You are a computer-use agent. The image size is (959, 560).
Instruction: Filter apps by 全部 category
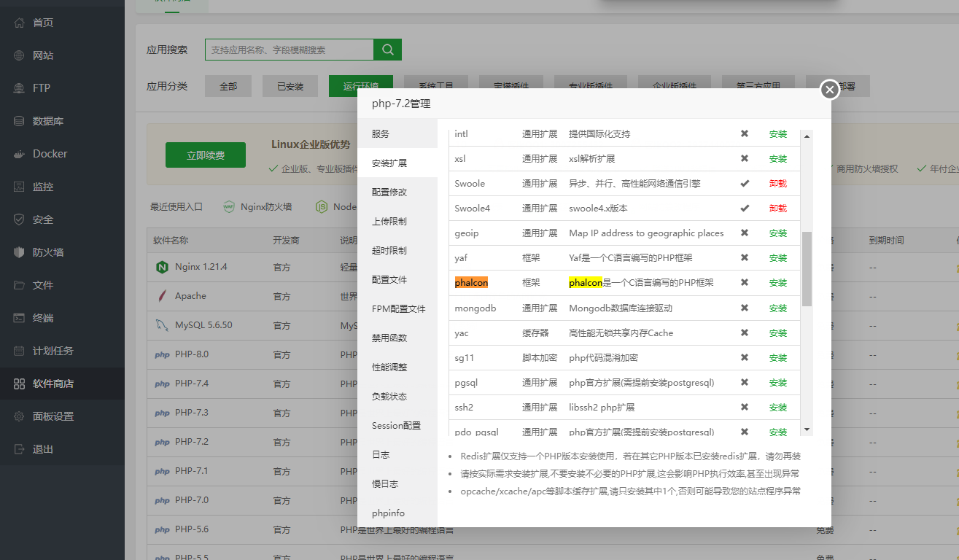click(228, 86)
